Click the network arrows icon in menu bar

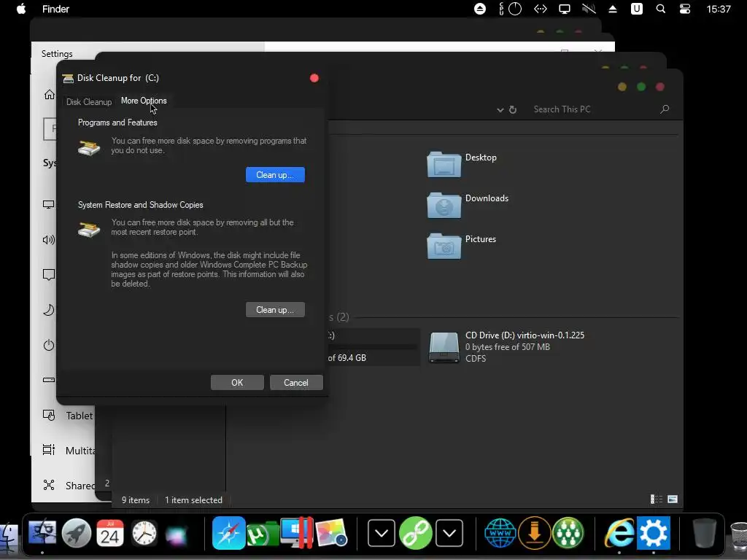click(541, 9)
